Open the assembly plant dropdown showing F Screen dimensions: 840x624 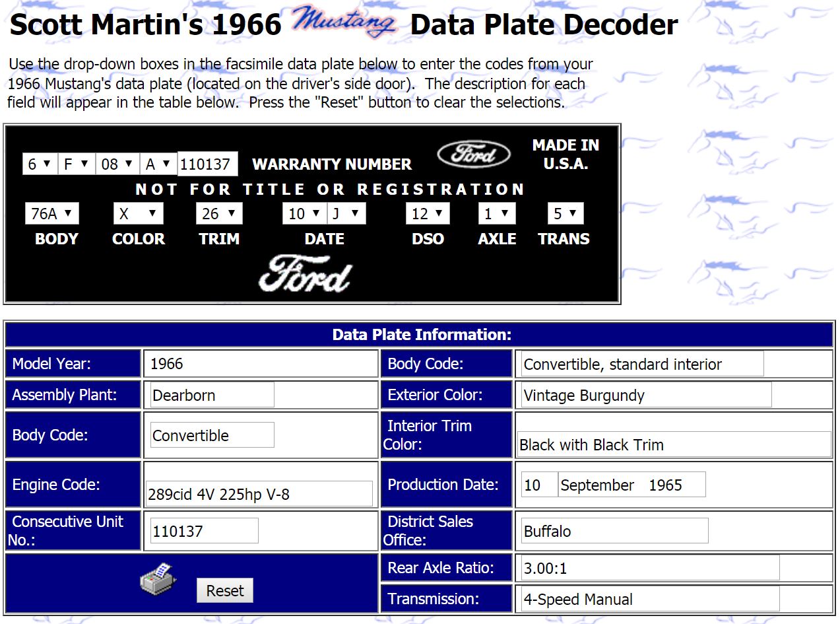(x=76, y=164)
